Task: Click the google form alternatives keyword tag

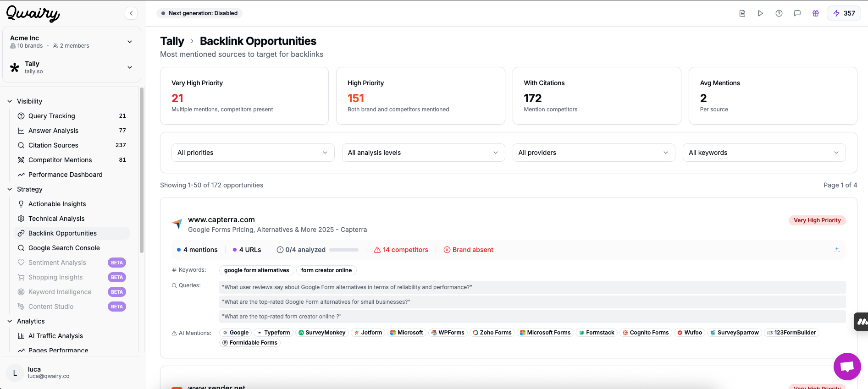Action: [x=257, y=270]
